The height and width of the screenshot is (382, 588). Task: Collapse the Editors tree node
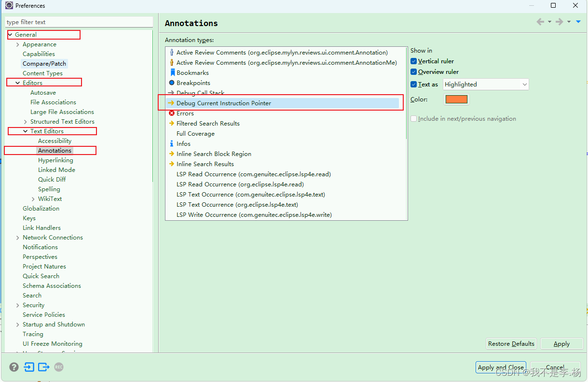pyautogui.click(x=18, y=83)
